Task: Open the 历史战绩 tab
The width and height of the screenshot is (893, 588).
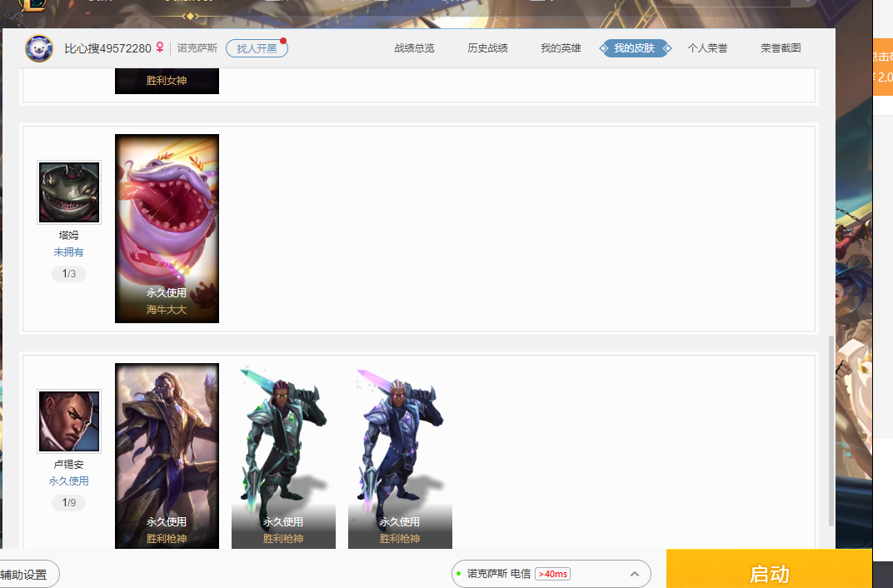Action: click(x=487, y=48)
